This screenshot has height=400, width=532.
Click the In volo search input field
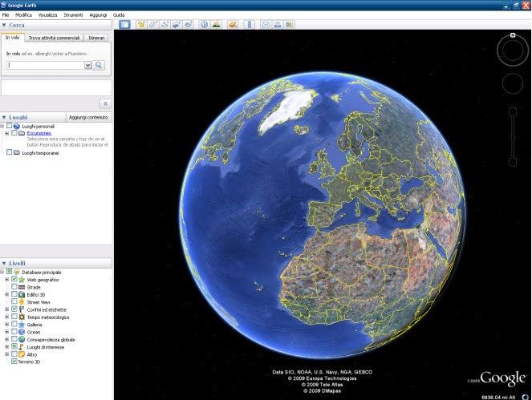46,65
